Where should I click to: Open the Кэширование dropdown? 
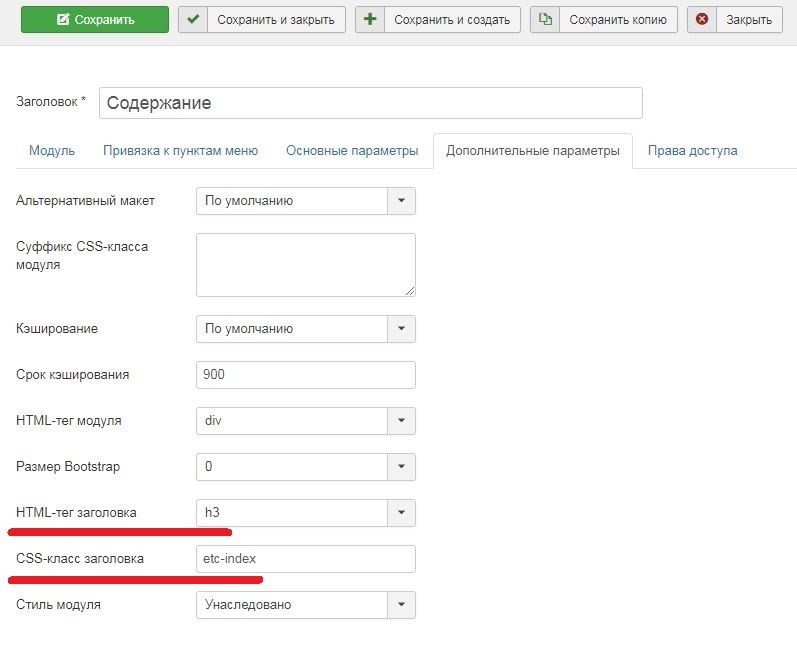[305, 329]
